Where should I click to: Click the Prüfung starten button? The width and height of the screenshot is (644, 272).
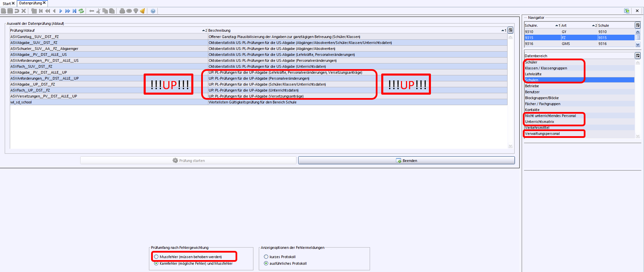[x=188, y=160]
